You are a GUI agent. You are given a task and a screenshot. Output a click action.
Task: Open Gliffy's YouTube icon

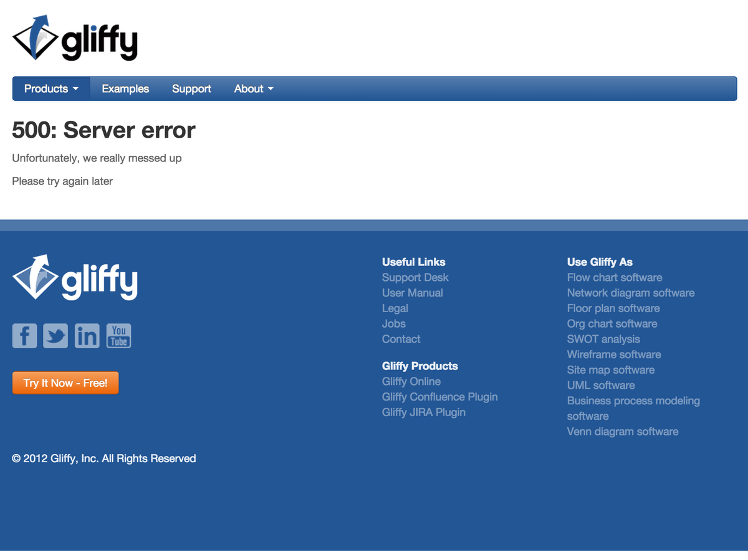118,336
